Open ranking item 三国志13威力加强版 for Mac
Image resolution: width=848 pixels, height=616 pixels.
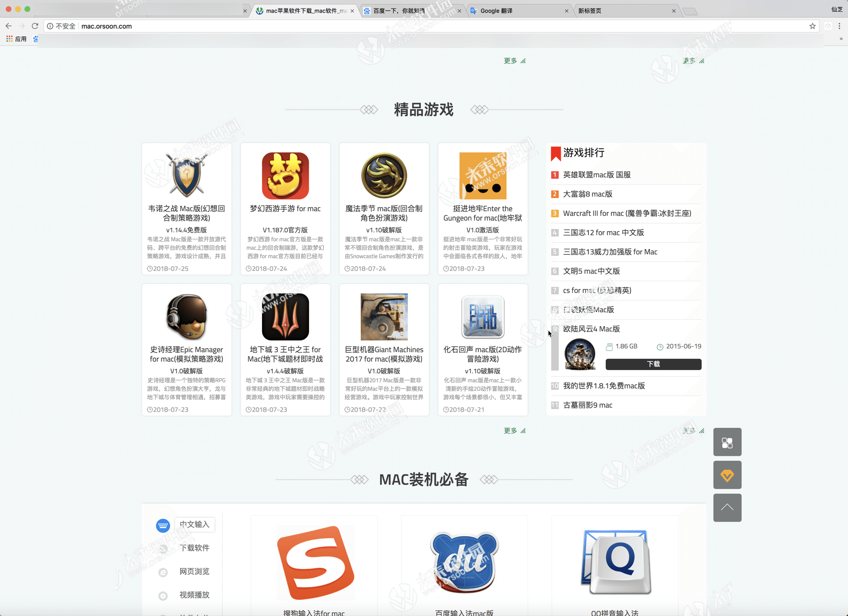point(610,252)
